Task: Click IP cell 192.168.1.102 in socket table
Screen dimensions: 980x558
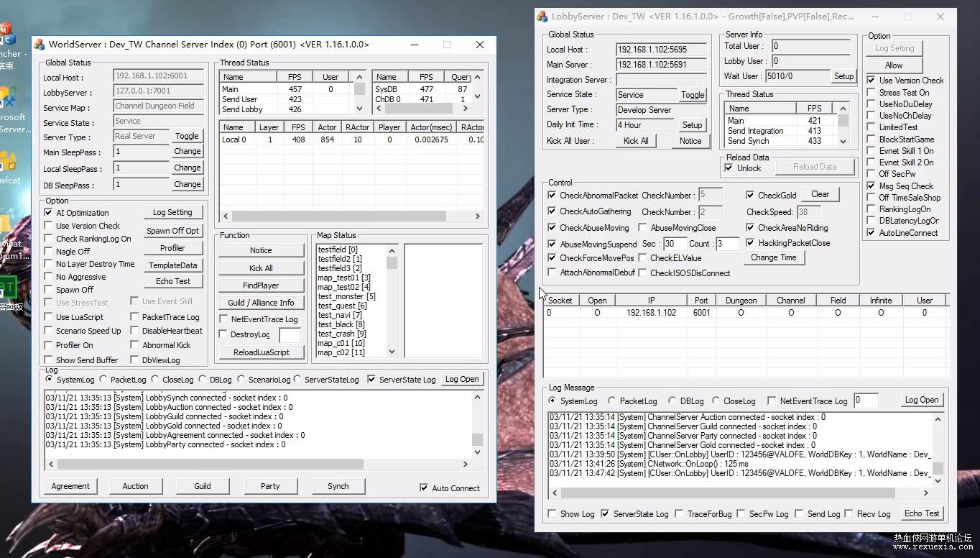Action: pos(651,313)
